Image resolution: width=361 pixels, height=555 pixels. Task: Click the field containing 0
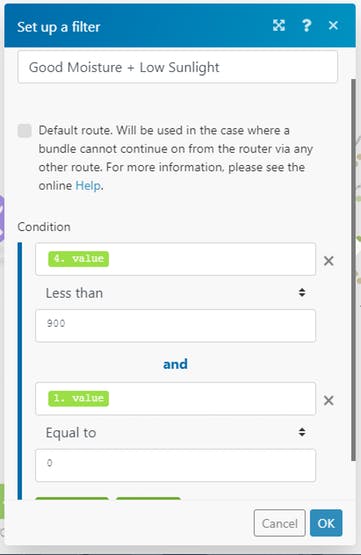(x=176, y=465)
